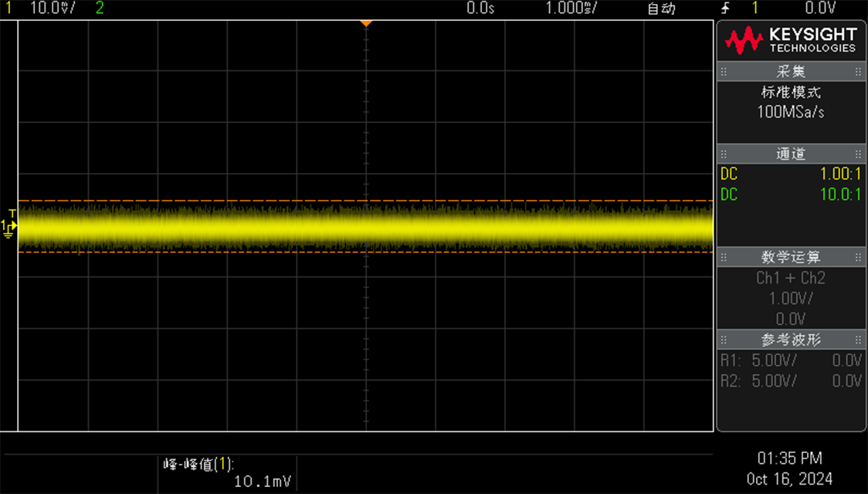Click the grip dots left of 参考波形
Screen dimensions: 868x494
(x=724, y=340)
